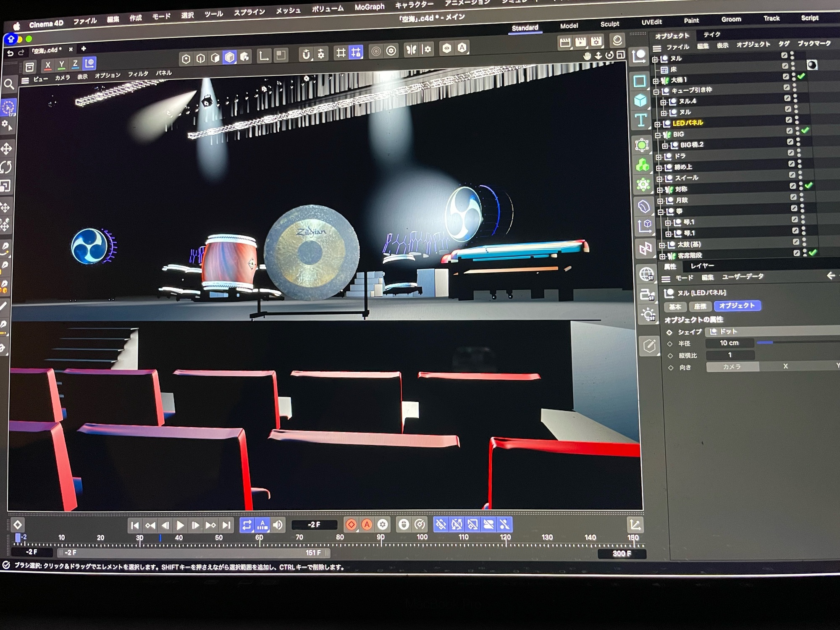Go to start of timeline
Screen dimensions: 840x630
point(135,525)
